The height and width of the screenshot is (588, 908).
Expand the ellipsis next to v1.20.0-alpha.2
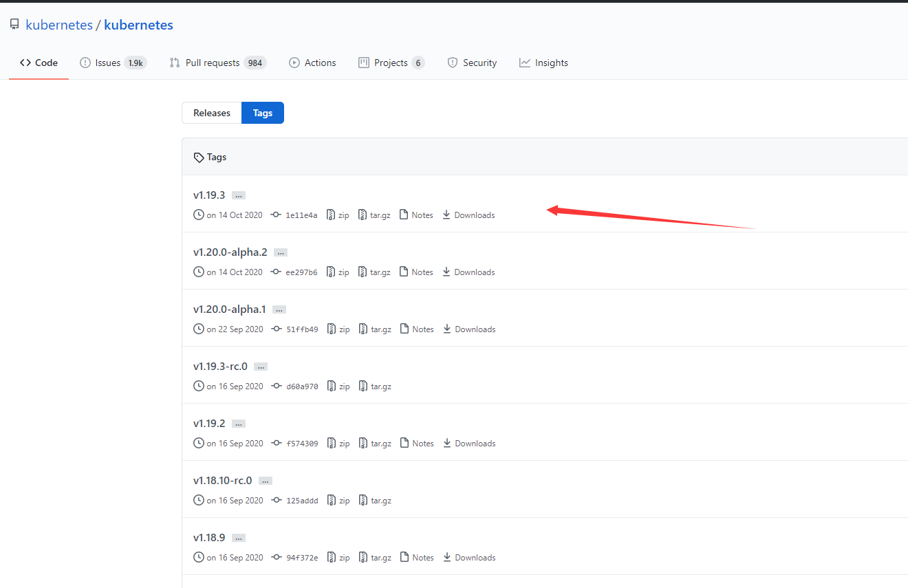281,253
